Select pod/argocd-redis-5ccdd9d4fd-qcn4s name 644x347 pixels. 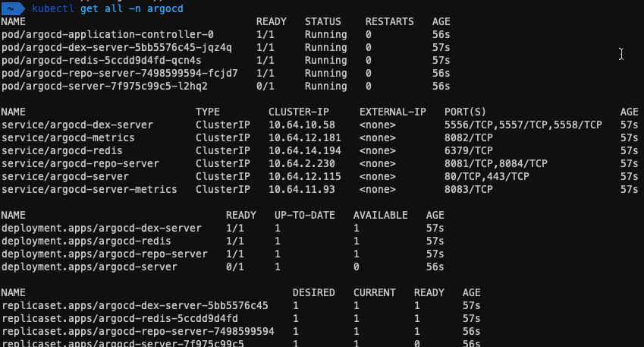102,61
